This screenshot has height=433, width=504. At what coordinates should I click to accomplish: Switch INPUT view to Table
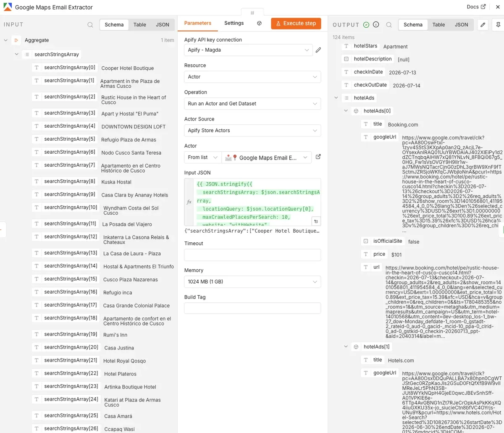click(x=139, y=25)
